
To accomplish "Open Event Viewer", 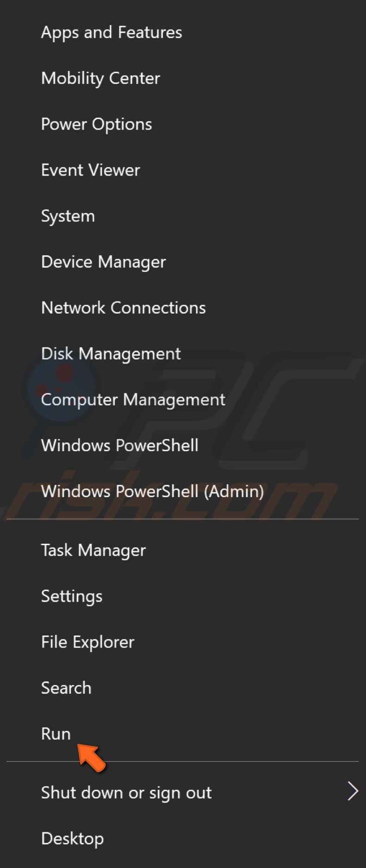I will [90, 170].
